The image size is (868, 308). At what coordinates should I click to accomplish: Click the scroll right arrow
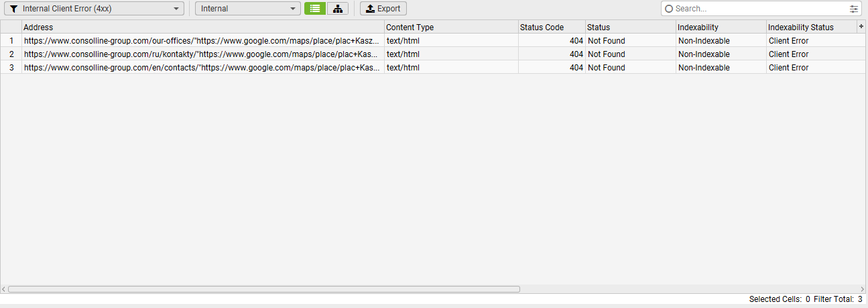click(x=863, y=289)
